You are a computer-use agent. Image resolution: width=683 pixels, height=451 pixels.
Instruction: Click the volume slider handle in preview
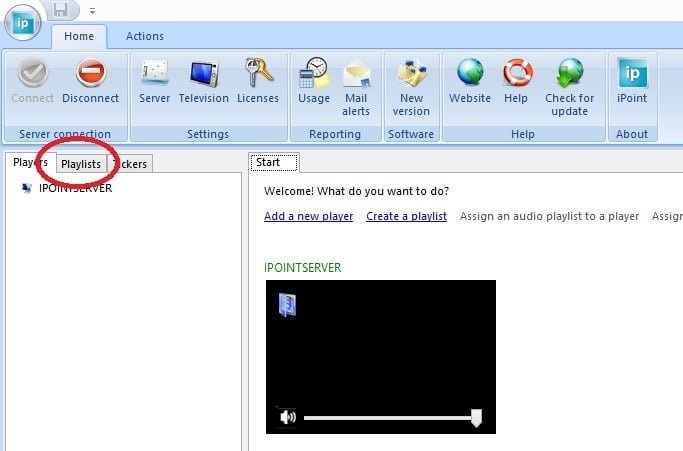[476, 418]
